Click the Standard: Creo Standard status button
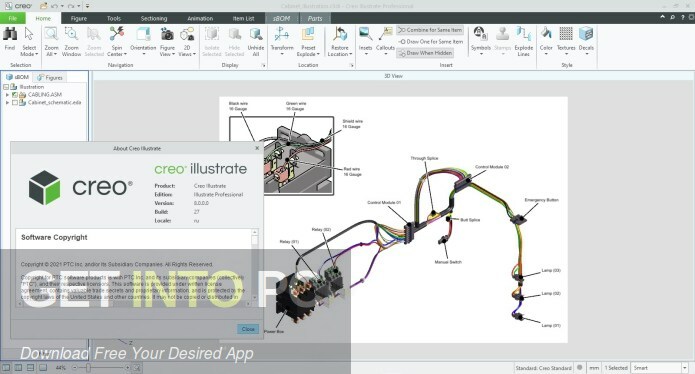695x374 pixels. pos(543,368)
